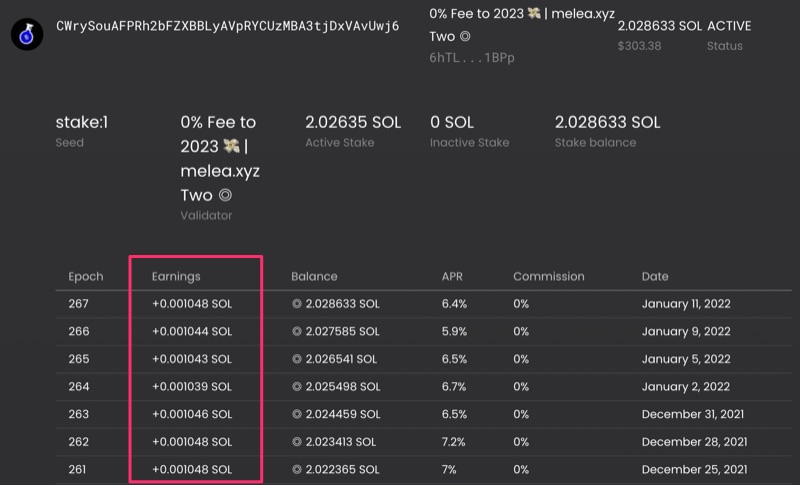This screenshot has height=485, width=800.
Task: Select the epoch 267 row
Action: [423, 304]
